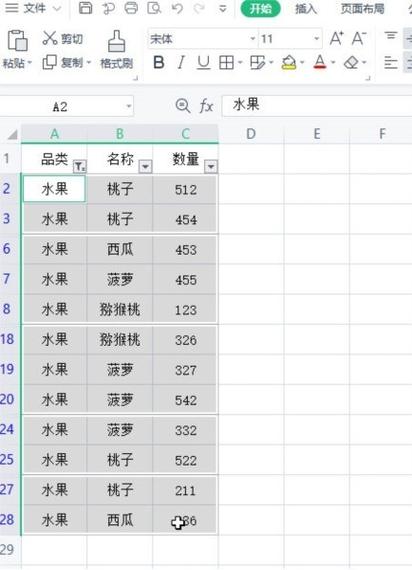Click the print icon in quick access toolbar
This screenshot has height=570, width=412.
(131, 8)
